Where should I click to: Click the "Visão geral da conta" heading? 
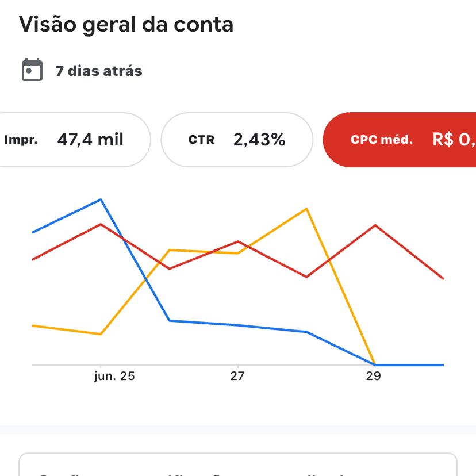pyautogui.click(x=126, y=25)
